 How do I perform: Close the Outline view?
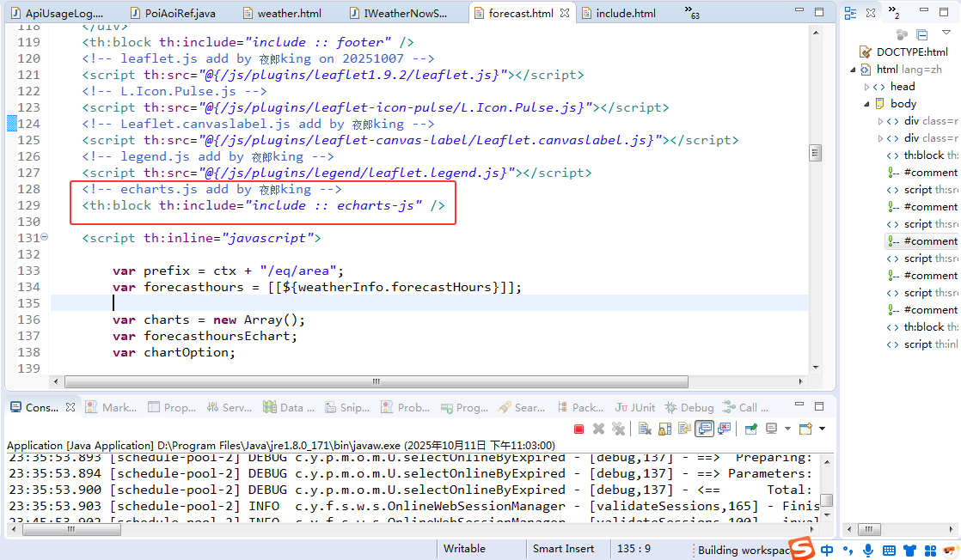(x=870, y=13)
